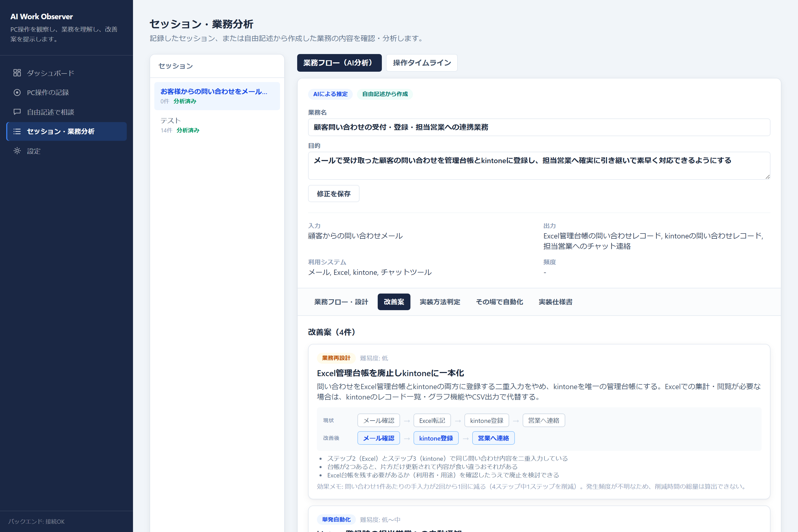Click the セッション・業務分析 list icon
Image resolution: width=798 pixels, height=532 pixels.
click(x=17, y=131)
